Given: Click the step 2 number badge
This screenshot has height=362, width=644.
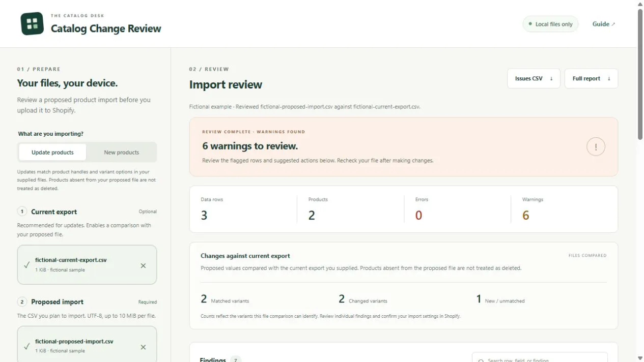Looking at the screenshot, I should [x=22, y=301].
